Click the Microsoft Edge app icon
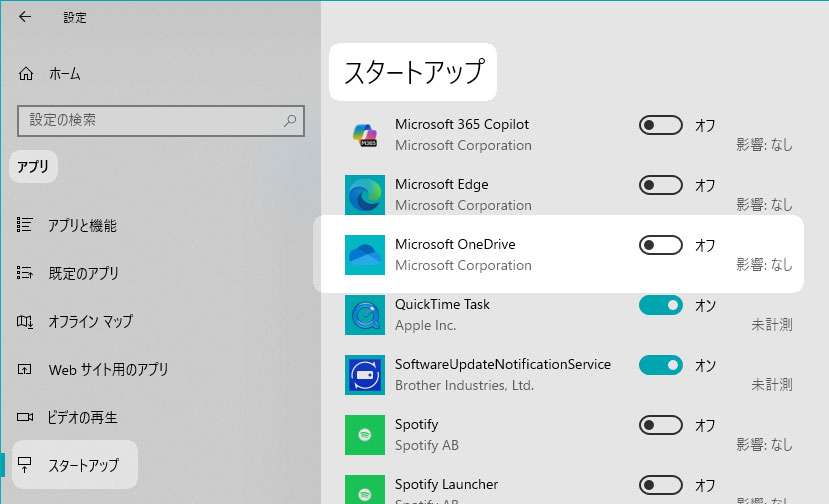This screenshot has width=829, height=504. point(365,195)
